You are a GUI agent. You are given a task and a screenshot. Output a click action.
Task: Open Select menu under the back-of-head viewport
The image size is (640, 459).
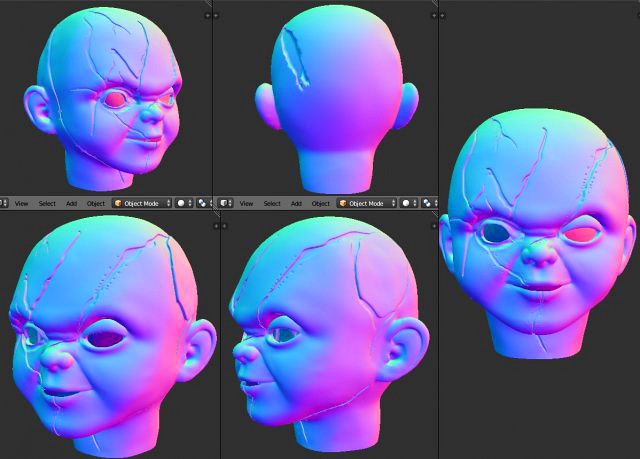(x=272, y=203)
